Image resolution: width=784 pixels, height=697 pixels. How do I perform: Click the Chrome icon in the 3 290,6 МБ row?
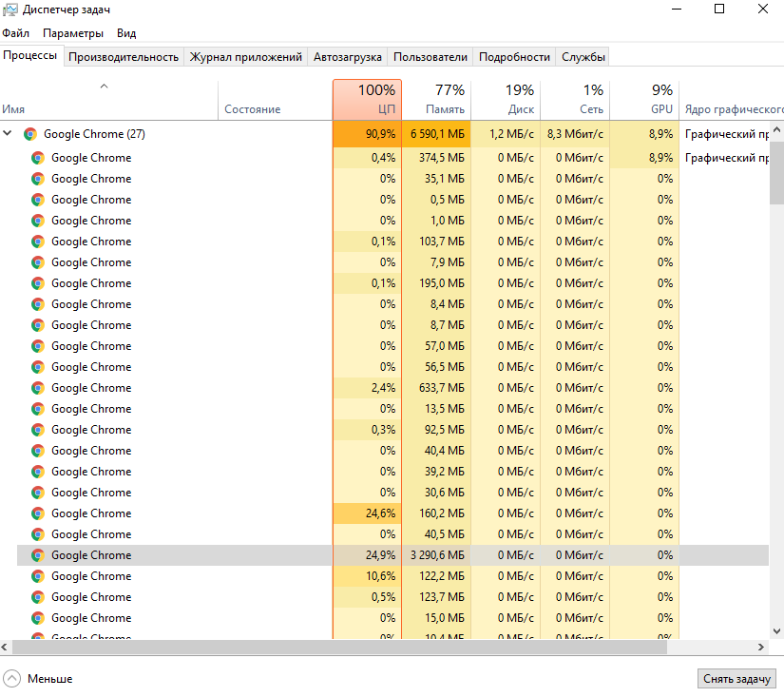37,555
